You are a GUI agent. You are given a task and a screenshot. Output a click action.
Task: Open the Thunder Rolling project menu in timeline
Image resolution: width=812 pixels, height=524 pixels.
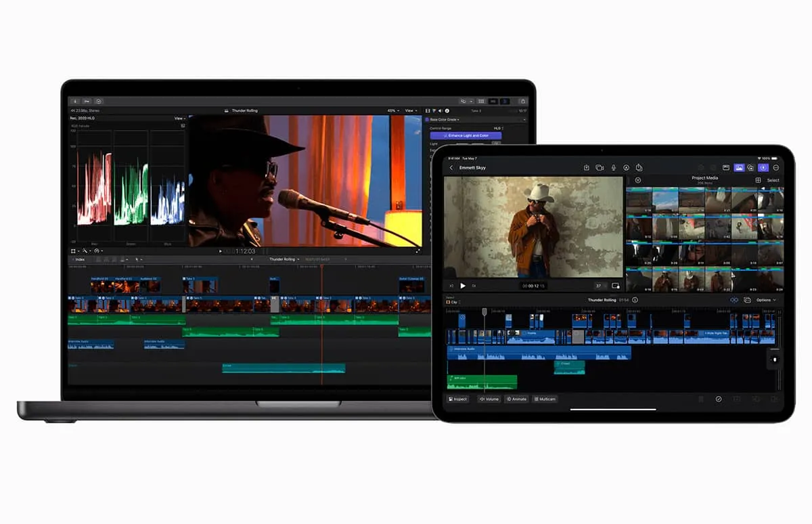[284, 259]
